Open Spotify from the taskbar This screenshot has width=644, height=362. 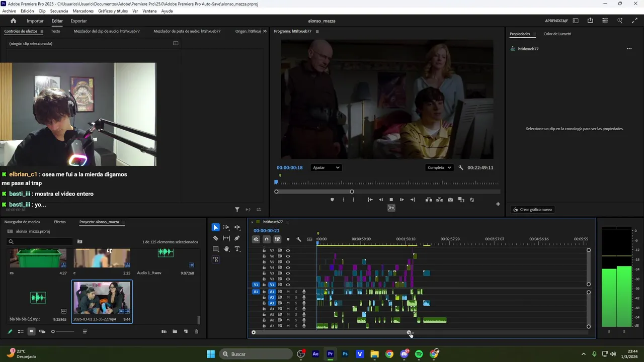click(x=419, y=354)
